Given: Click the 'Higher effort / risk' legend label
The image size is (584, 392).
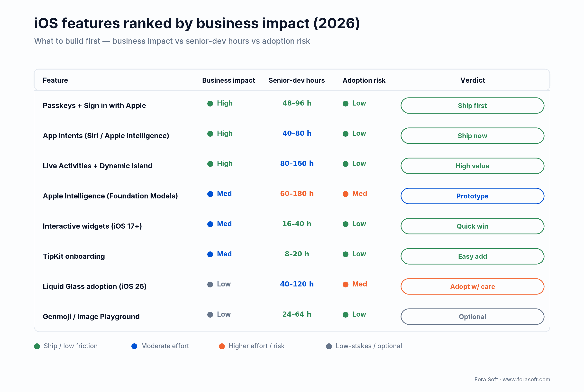Looking at the screenshot, I should pos(256,346).
